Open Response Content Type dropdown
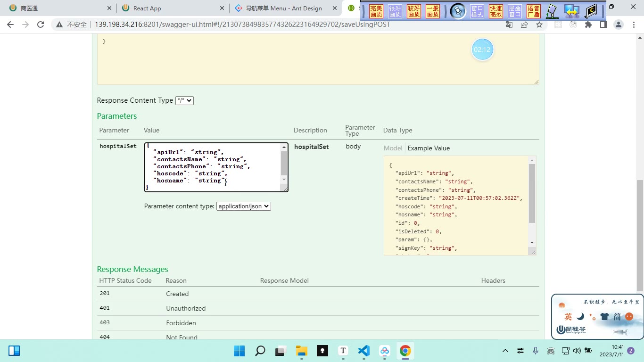The width and height of the screenshot is (644, 362). click(x=184, y=100)
